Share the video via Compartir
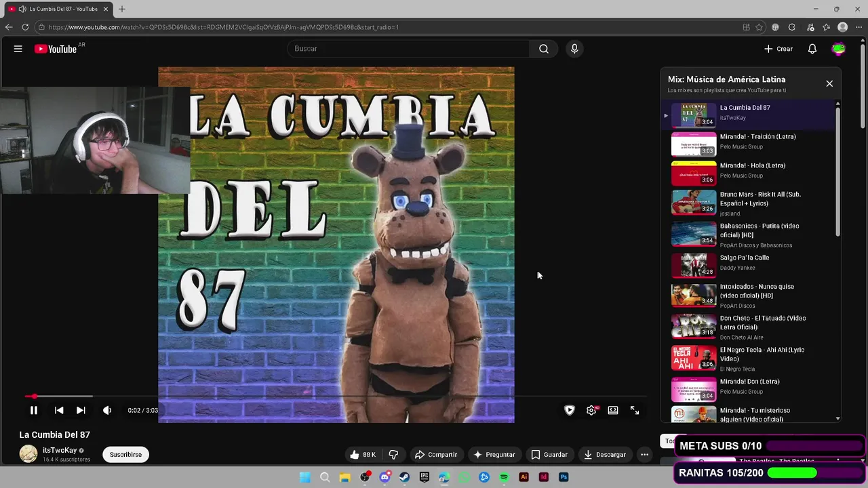868x488 pixels. click(436, 455)
